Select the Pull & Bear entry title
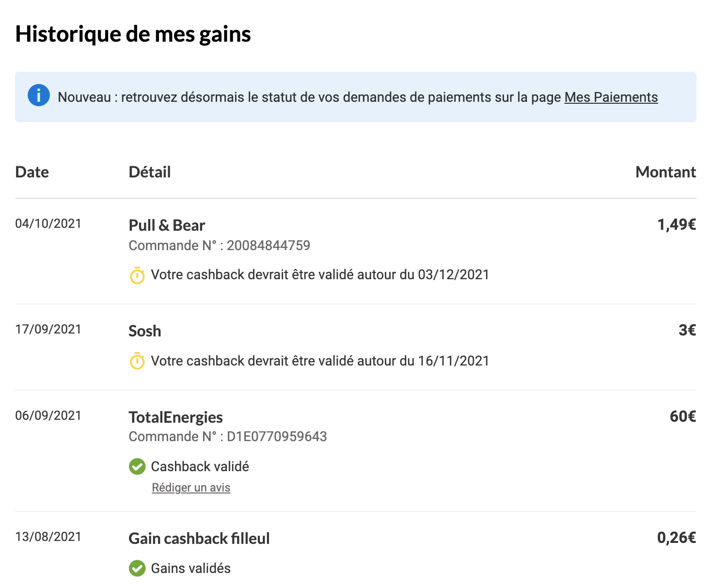This screenshot has height=588, width=712. click(167, 225)
